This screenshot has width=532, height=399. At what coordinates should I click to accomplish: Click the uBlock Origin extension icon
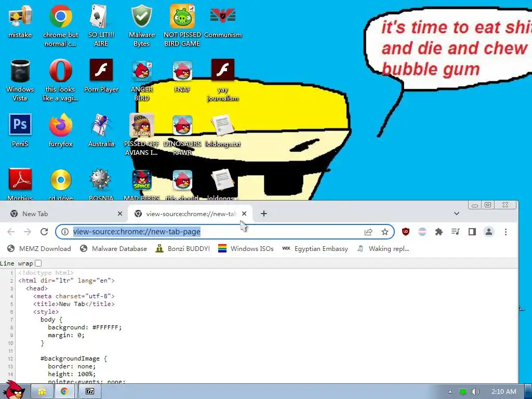coord(405,232)
